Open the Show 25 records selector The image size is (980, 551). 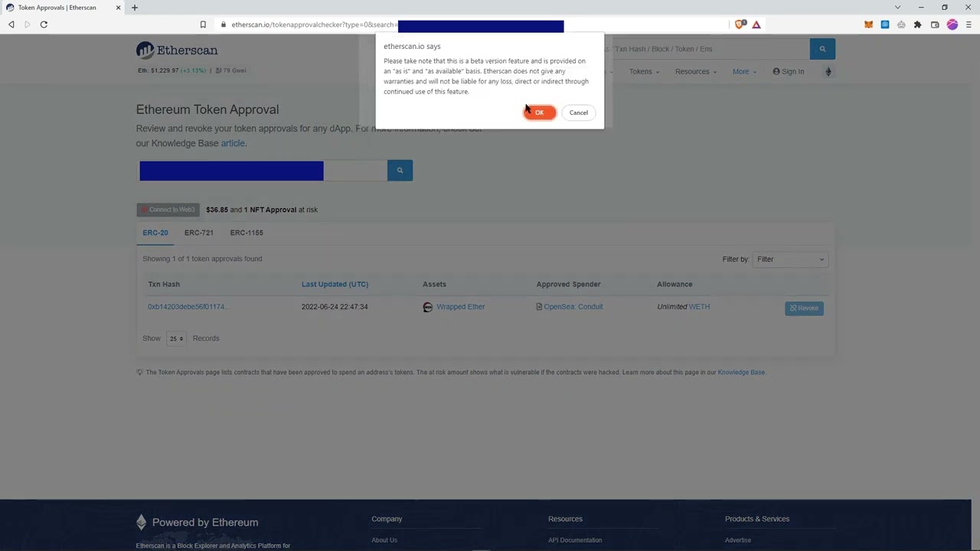(175, 337)
